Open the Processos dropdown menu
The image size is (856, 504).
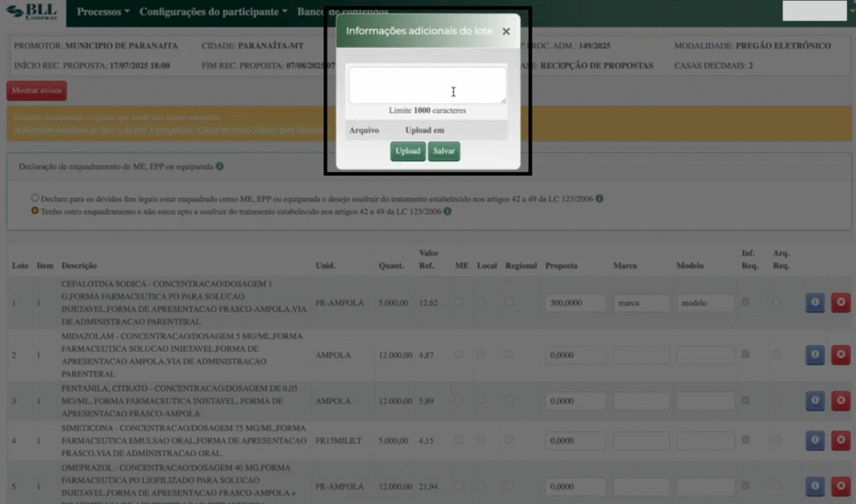click(x=103, y=13)
